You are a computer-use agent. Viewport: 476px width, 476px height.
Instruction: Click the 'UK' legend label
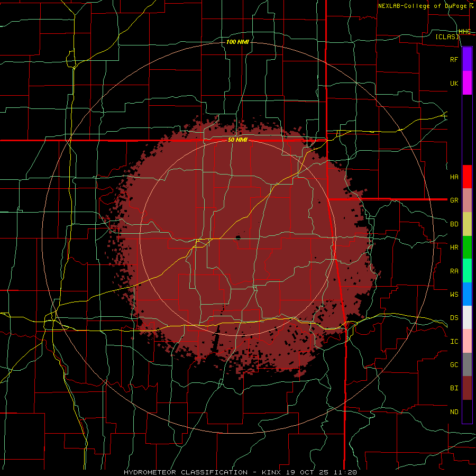click(454, 83)
